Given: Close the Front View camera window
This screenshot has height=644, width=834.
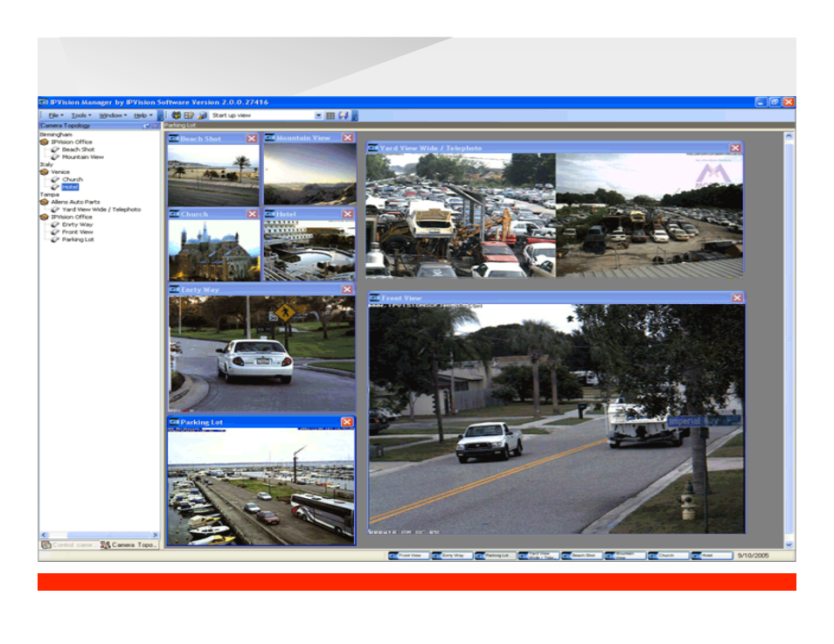Looking at the screenshot, I should click(x=737, y=298).
